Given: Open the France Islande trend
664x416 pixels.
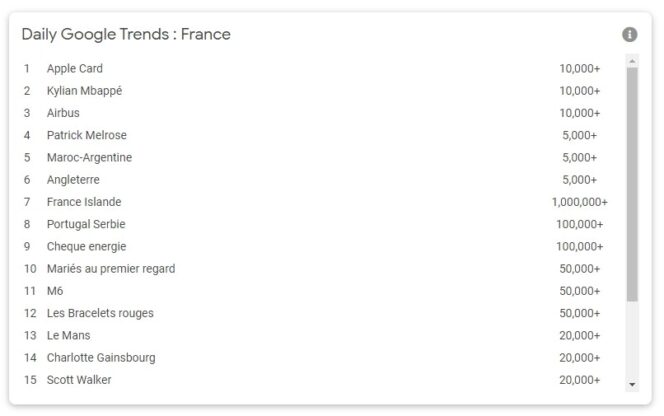Looking at the screenshot, I should (x=84, y=202).
